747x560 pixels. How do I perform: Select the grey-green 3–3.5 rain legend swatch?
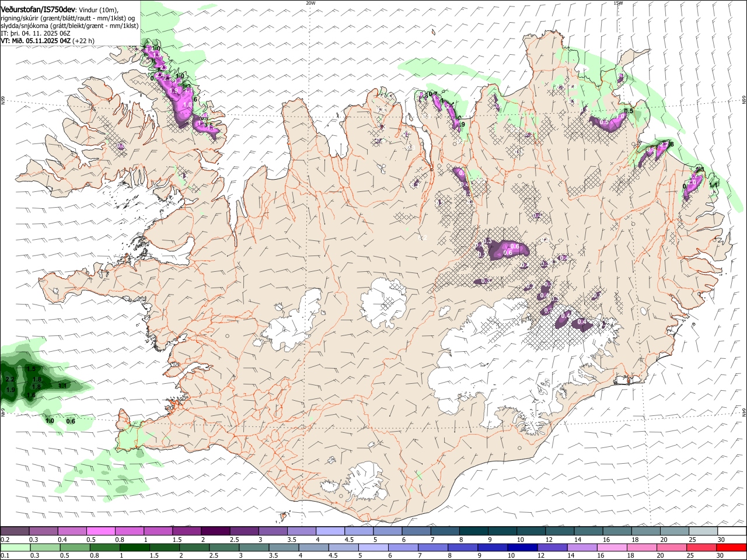[x=254, y=548]
